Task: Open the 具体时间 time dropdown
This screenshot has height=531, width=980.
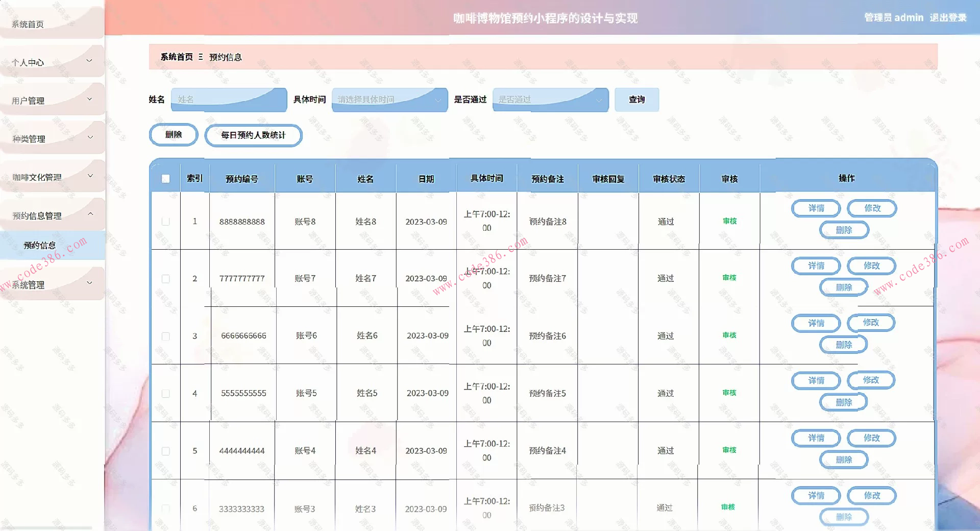Action: coord(389,100)
